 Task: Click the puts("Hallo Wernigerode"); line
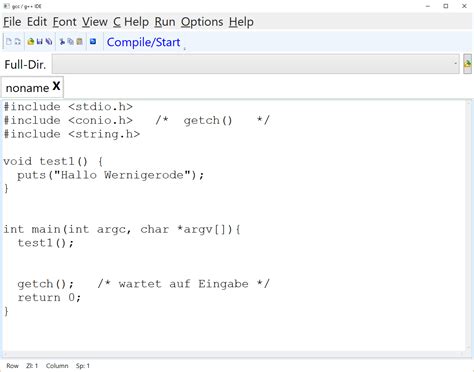(x=110, y=175)
